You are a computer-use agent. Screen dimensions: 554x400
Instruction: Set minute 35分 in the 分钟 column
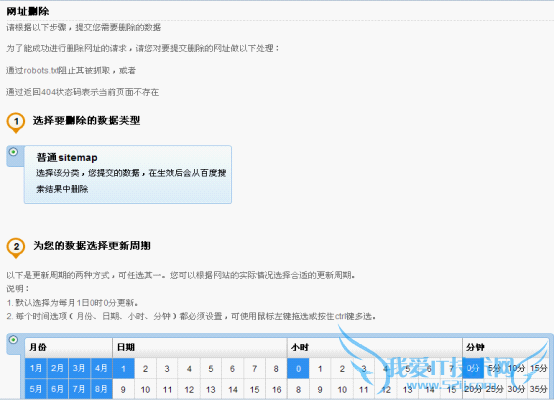coord(538,389)
